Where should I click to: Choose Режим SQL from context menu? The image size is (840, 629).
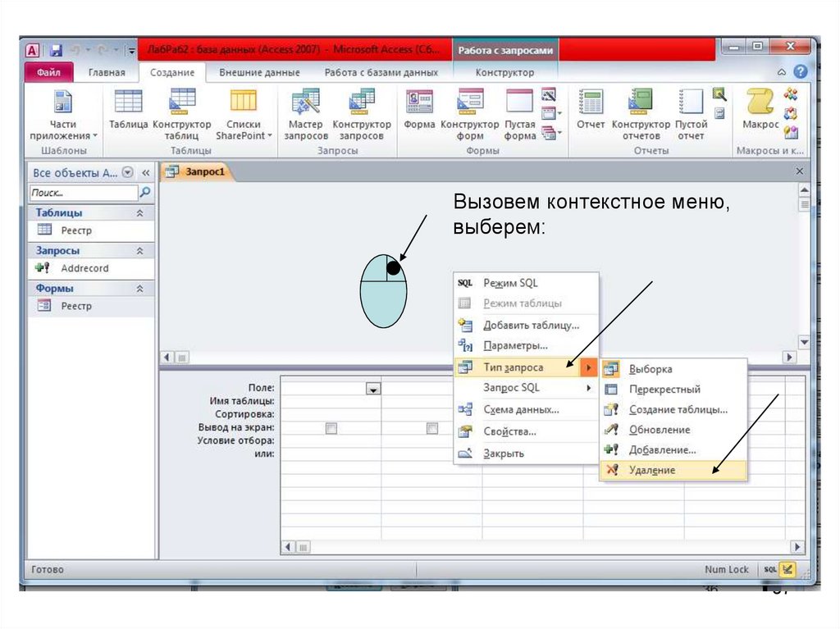[x=510, y=283]
